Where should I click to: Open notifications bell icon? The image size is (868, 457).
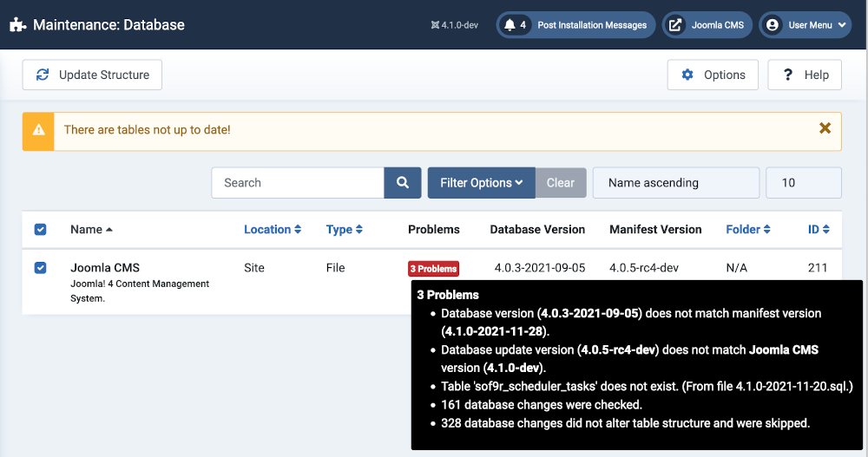click(510, 25)
